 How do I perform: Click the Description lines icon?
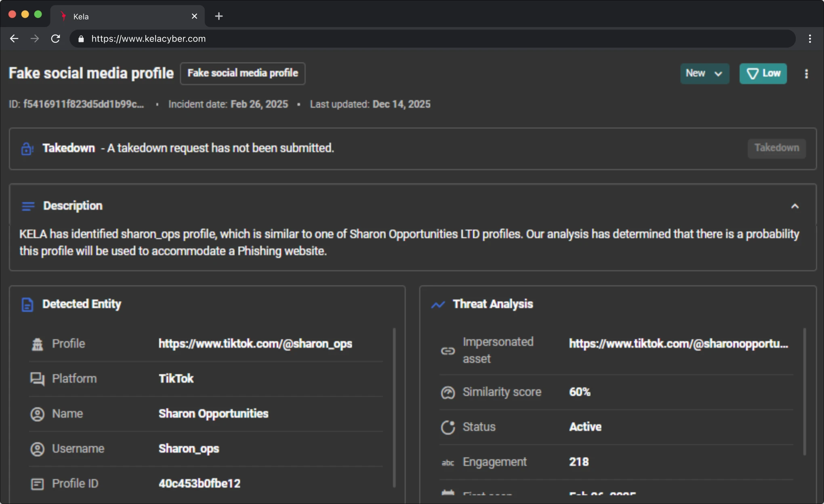coord(28,206)
